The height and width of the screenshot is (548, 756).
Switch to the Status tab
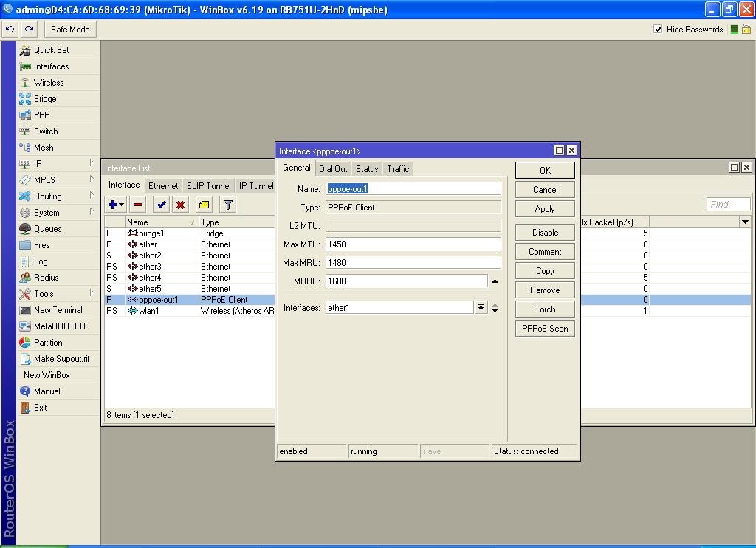tap(367, 169)
